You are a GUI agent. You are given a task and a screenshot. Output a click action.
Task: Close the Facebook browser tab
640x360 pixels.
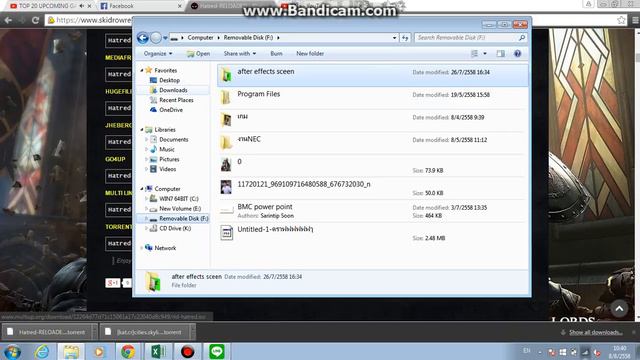[180, 6]
